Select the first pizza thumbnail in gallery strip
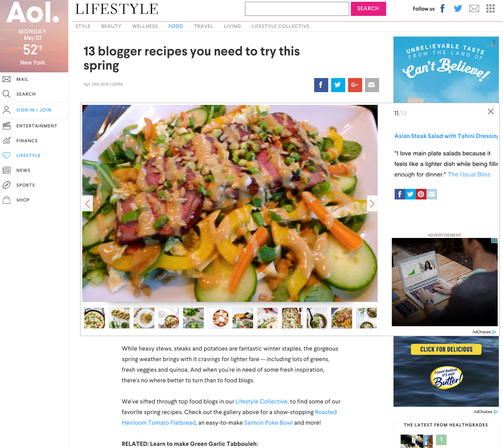This screenshot has height=448, width=503. point(95,318)
